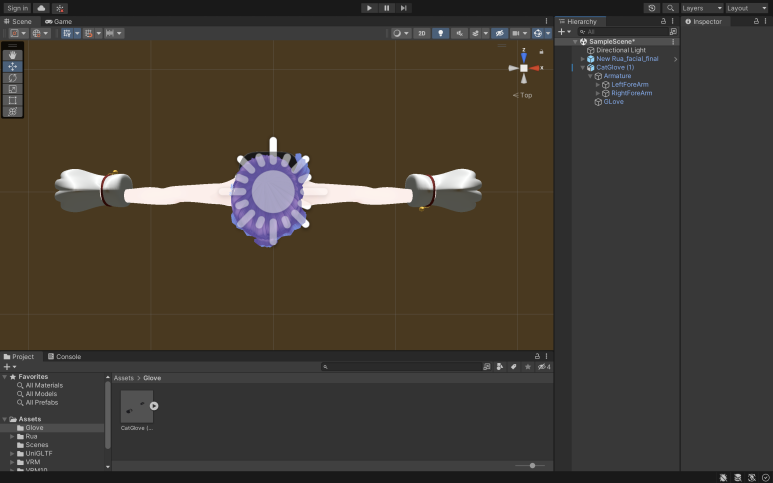The image size is (773, 483).
Task: Toggle snap increment icon
Action: (89, 33)
